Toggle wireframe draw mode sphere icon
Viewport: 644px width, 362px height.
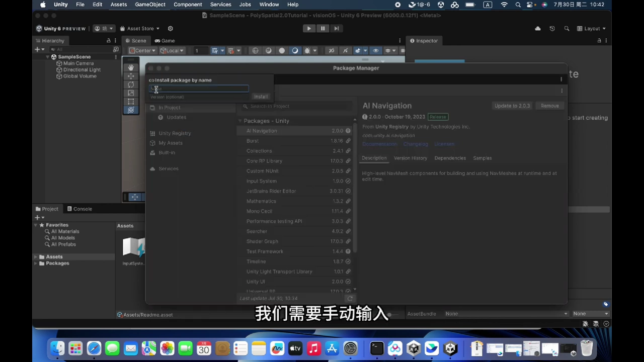[255, 51]
